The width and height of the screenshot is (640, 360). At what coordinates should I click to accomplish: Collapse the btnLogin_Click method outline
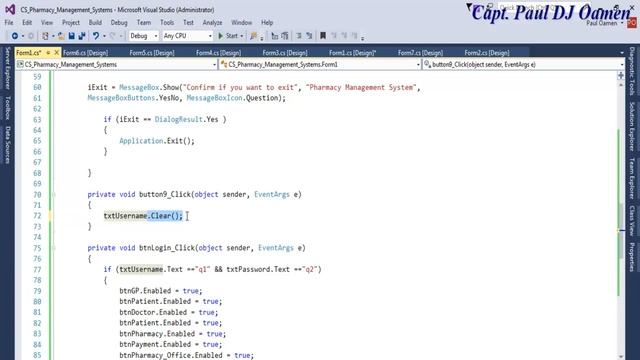tap(54, 248)
